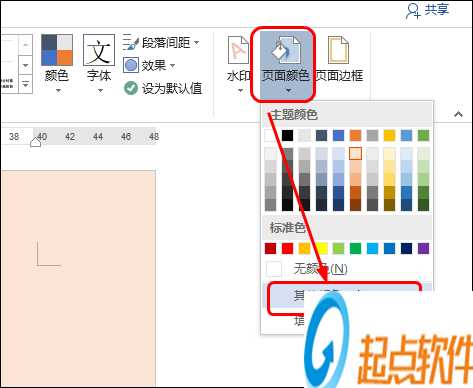Open Paragraph Spacing (段落间距) options
Image resolution: width=473 pixels, height=388 pixels.
161,43
